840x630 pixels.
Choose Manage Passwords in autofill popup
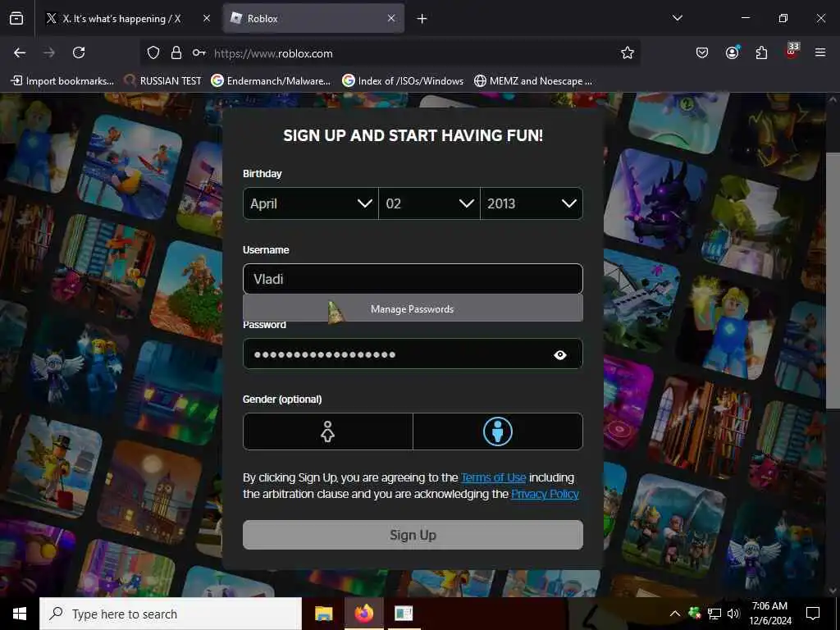coord(413,308)
